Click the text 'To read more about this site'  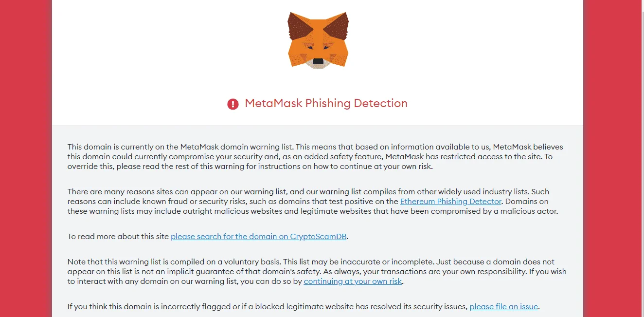tap(118, 236)
